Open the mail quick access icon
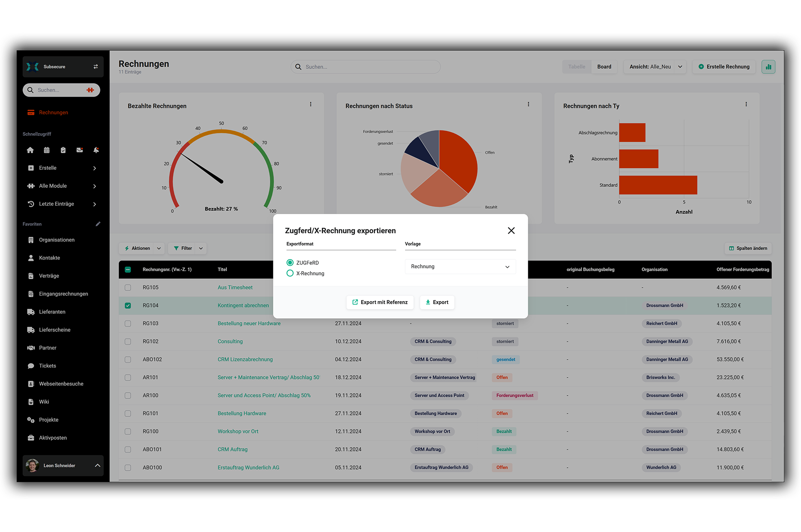Viewport: 801px width, 532px height. pyautogui.click(x=80, y=150)
